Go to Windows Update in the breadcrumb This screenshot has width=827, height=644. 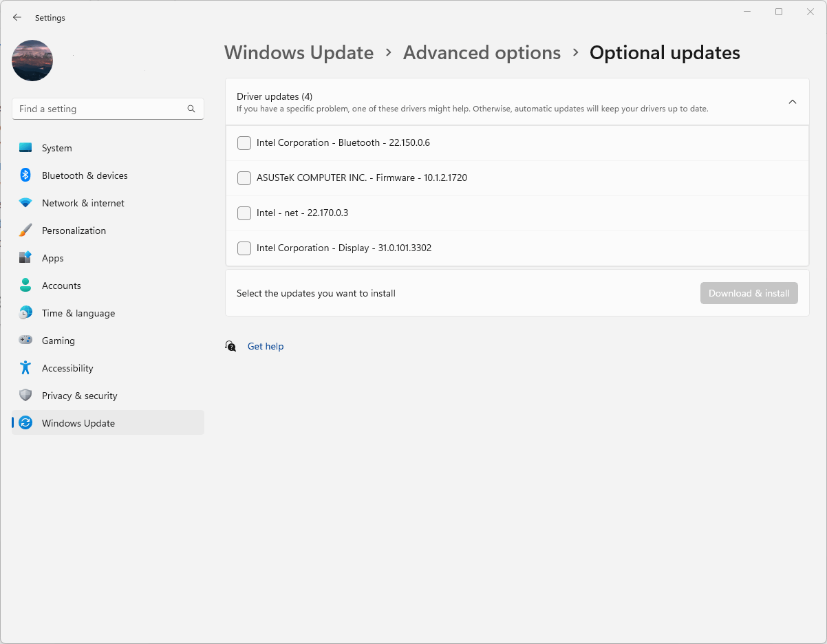[299, 53]
